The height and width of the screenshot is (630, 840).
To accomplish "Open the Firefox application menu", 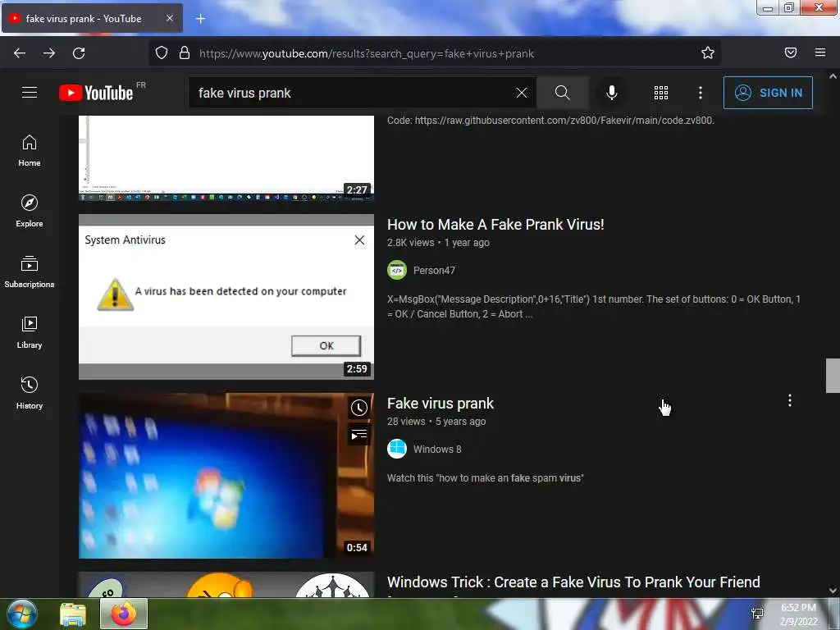I will point(820,52).
